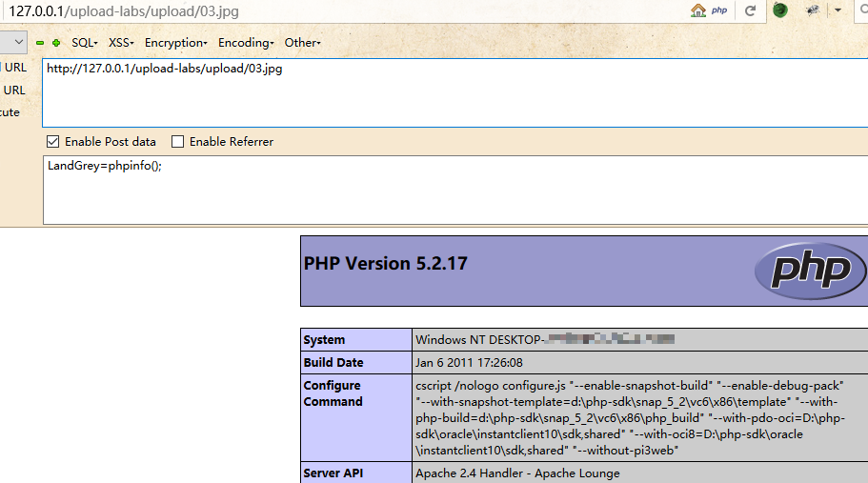Open the dropdown arrow beside the Firebug icon

point(838,10)
